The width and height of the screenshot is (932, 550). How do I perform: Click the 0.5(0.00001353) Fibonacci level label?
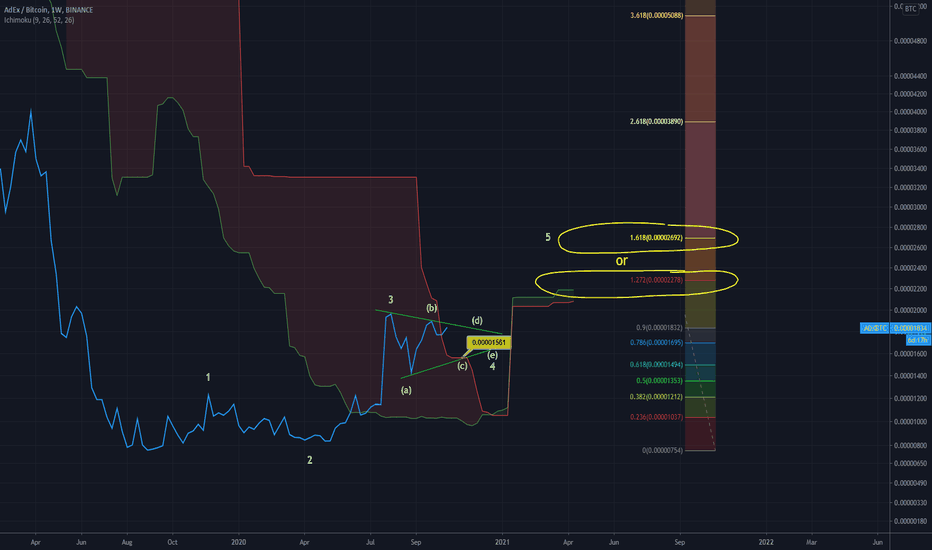point(659,381)
